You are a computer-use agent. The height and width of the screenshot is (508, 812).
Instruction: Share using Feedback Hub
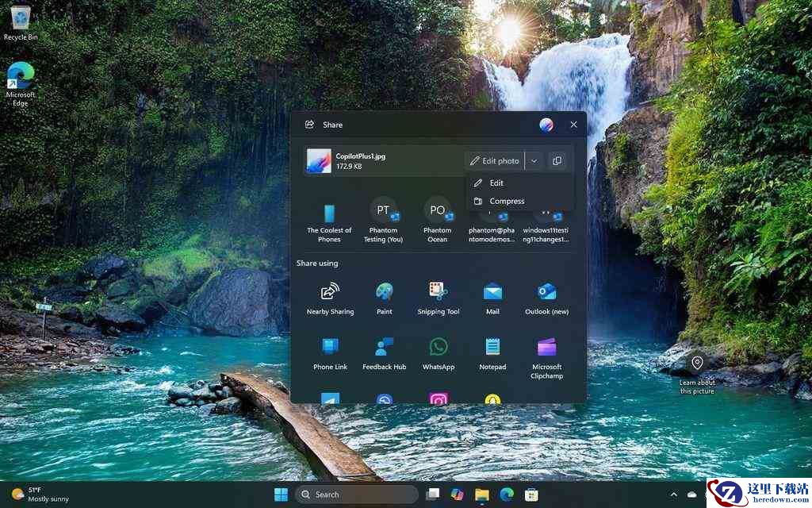pos(385,354)
